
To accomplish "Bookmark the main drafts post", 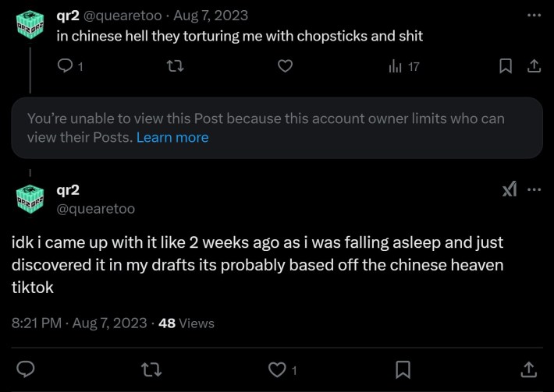I will pos(403,368).
